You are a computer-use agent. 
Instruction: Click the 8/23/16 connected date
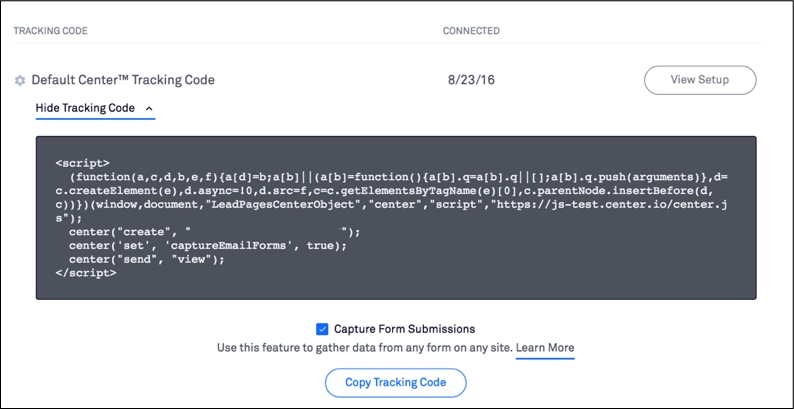click(x=471, y=80)
